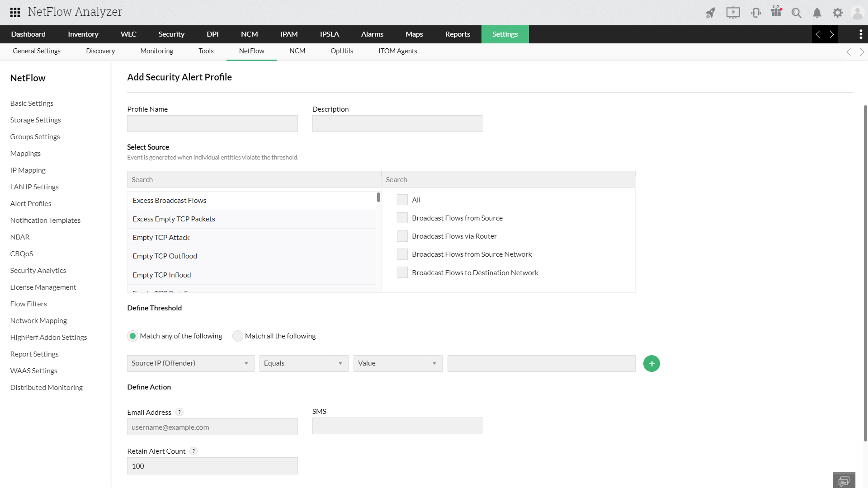Viewport: 868px width, 488px height.
Task: Click the Profile Name input field
Action: [x=212, y=124]
